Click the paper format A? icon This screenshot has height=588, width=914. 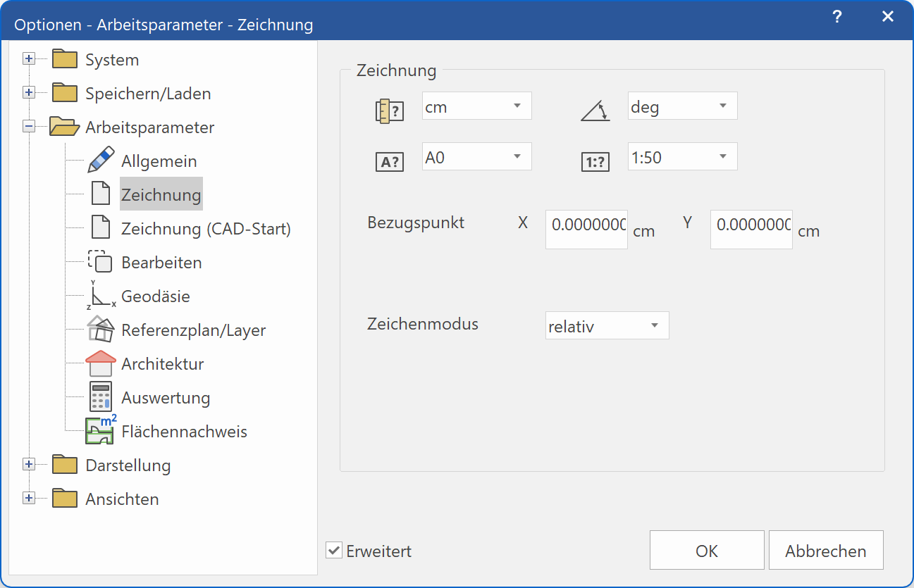389,161
